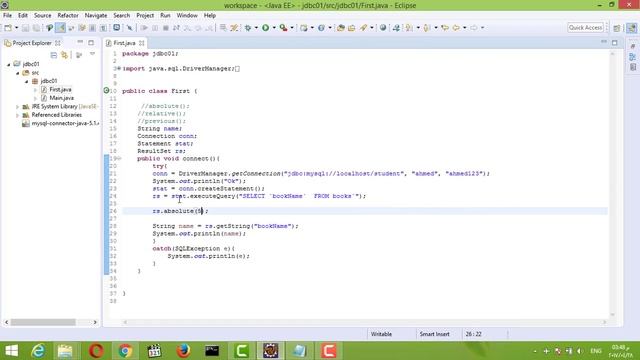The width and height of the screenshot is (640, 360).
Task: Open the Web Browser globe icon
Action: [383, 28]
